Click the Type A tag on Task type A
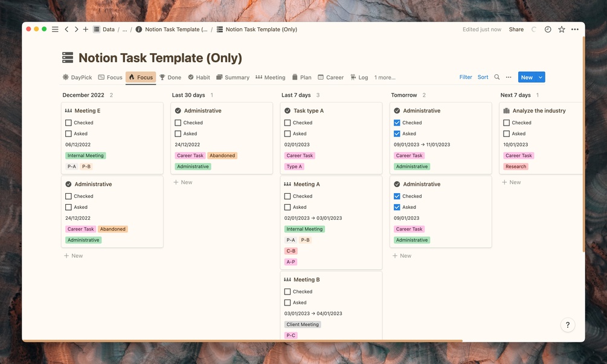 [x=295, y=167]
